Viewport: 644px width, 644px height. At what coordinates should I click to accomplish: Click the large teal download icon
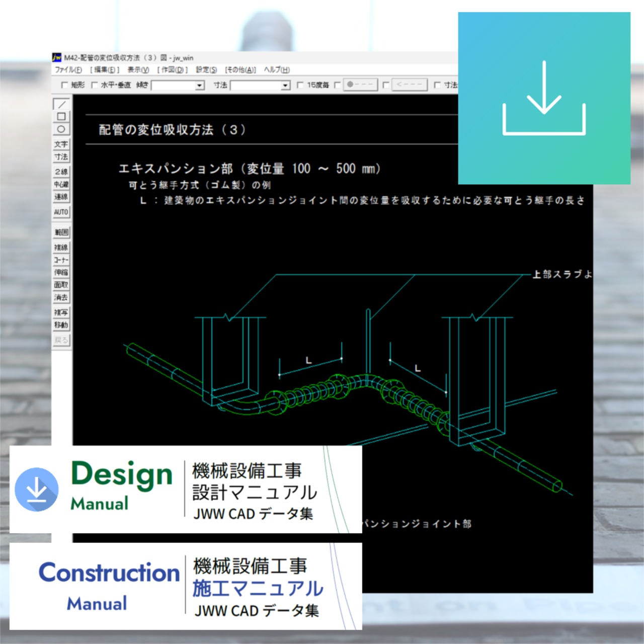coord(544,98)
